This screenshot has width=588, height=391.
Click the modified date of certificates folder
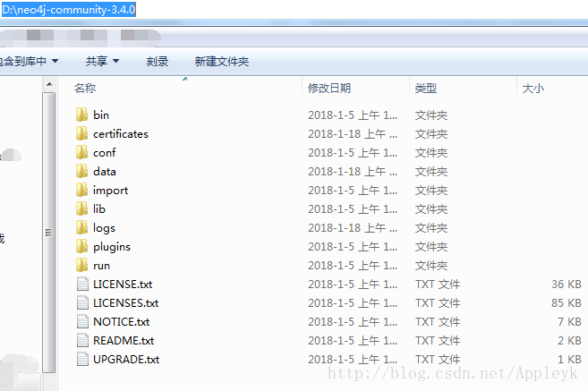[353, 134]
